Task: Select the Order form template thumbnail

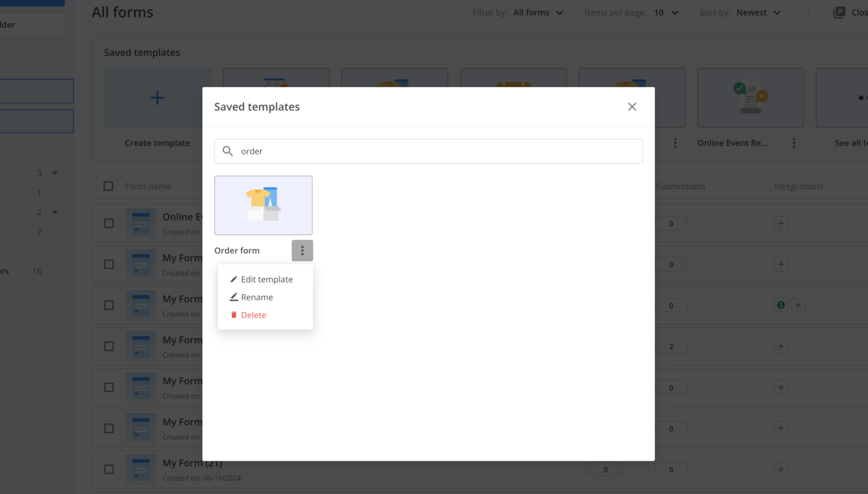Action: pyautogui.click(x=263, y=206)
